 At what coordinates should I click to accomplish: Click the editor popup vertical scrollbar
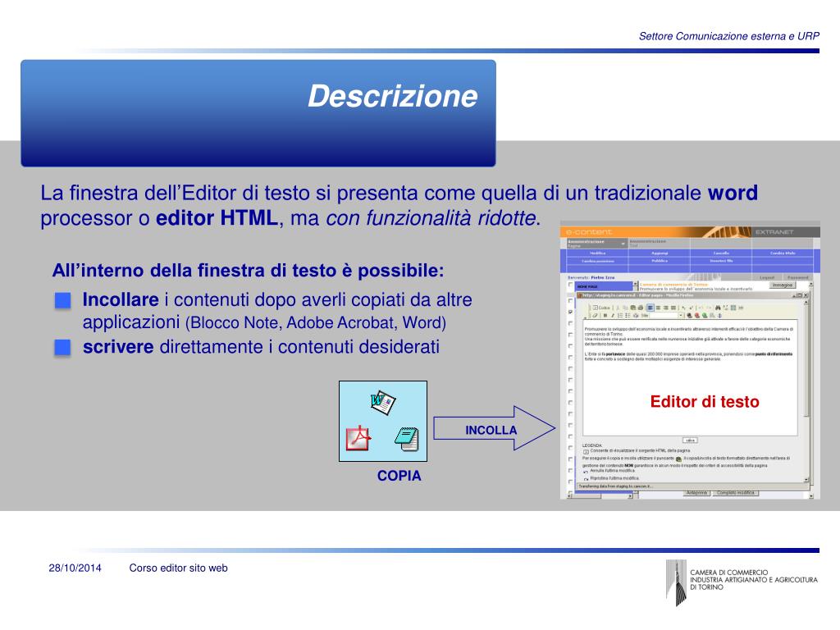(807, 390)
